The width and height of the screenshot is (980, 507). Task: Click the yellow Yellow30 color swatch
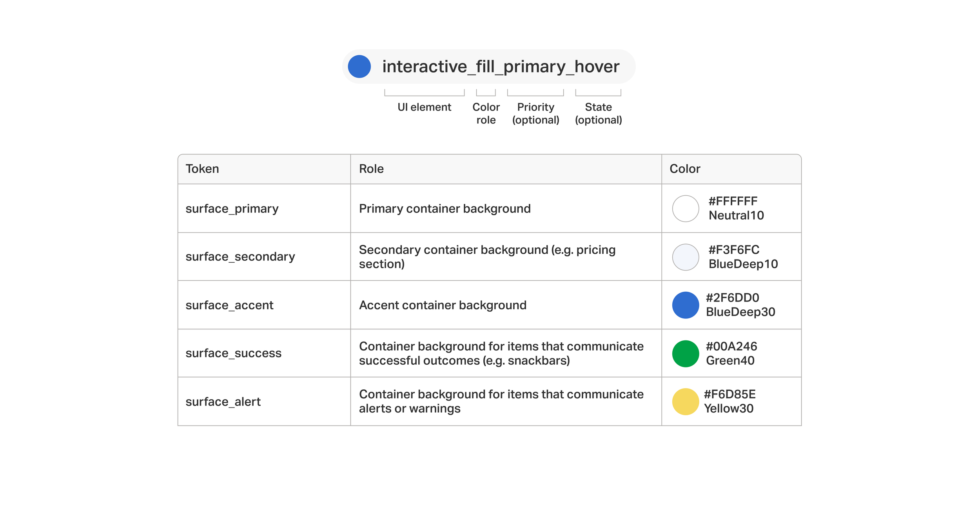(685, 402)
